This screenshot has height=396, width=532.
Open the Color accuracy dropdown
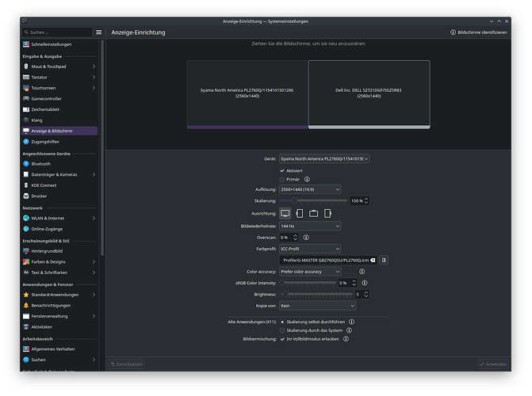point(310,272)
